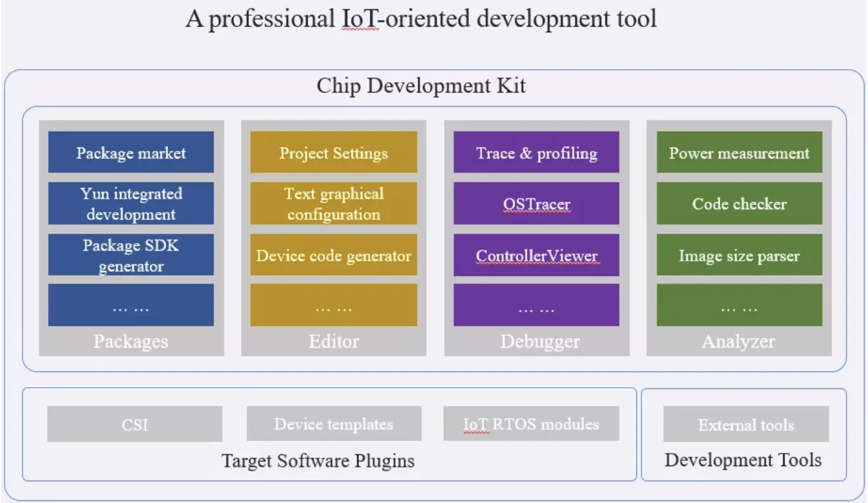This screenshot has width=868, height=503.
Task: Click the IoT-oriented development tool title
Action: click(421, 18)
